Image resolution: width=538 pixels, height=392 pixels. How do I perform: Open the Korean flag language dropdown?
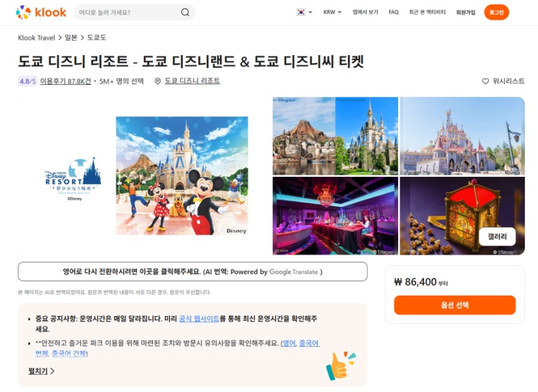[x=304, y=13]
